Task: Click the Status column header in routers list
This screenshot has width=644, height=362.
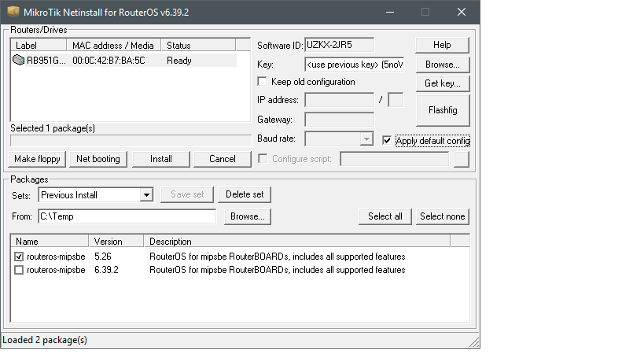Action: [198, 45]
